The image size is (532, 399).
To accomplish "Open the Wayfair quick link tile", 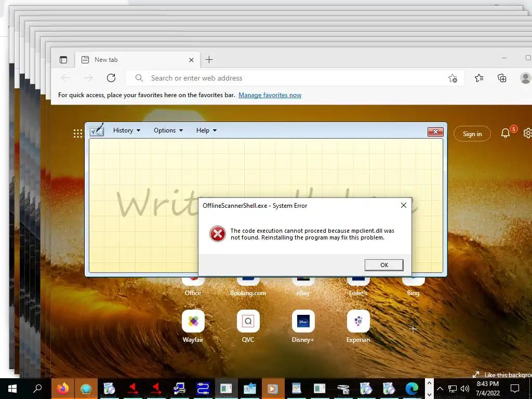I will pos(193,321).
